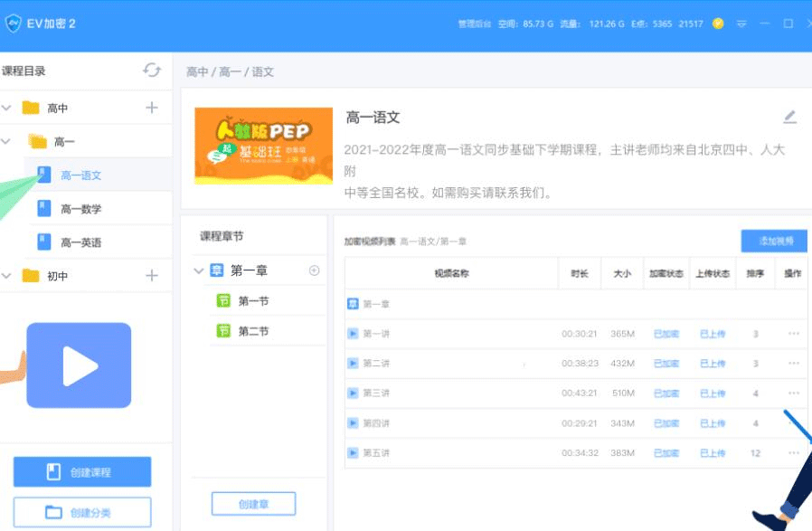Image resolution: width=812 pixels, height=531 pixels.
Task: Open the title bar dropdown menu icon
Action: [x=741, y=24]
